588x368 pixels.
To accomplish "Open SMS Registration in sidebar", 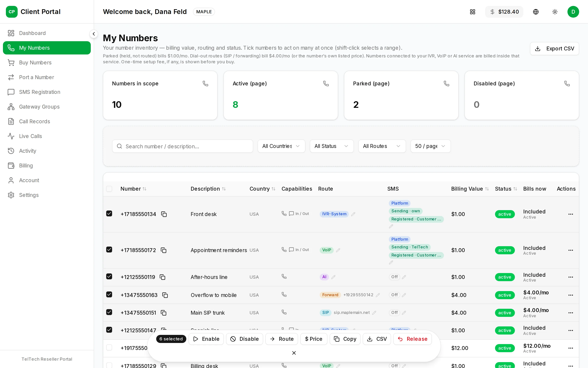I will point(47,92).
